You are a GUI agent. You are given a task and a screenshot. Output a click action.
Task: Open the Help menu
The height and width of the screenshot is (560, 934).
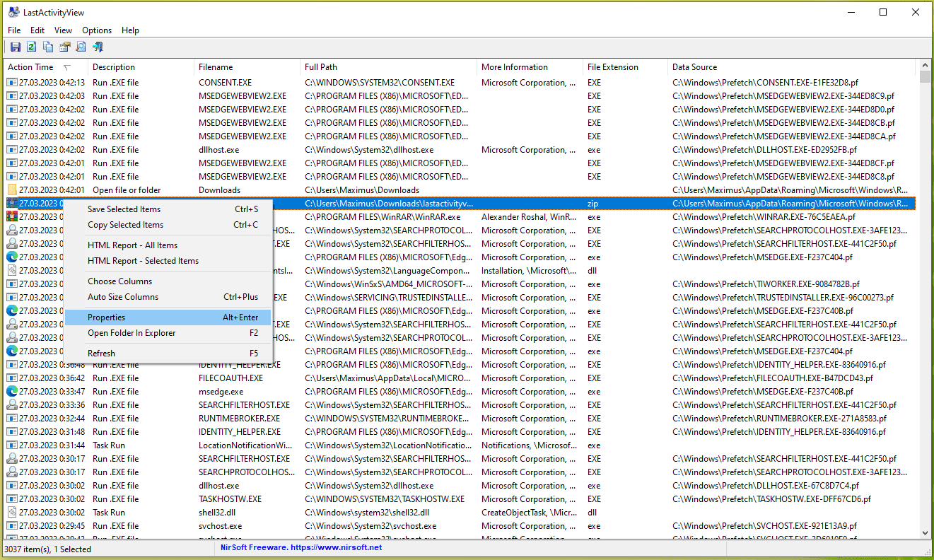(130, 30)
